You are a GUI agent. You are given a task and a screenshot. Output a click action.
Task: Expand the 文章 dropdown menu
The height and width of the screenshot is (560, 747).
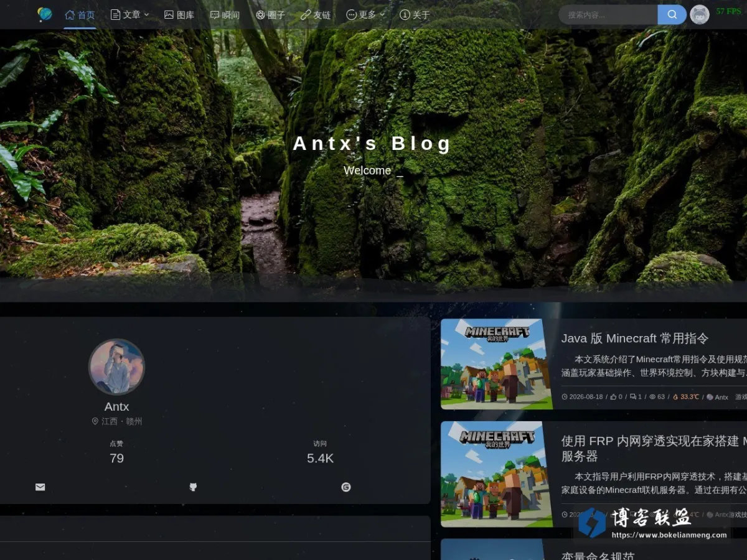(x=129, y=15)
